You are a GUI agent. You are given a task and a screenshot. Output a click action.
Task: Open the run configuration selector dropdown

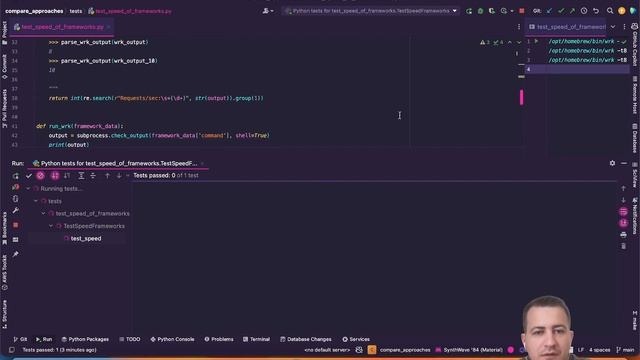[x=371, y=11]
